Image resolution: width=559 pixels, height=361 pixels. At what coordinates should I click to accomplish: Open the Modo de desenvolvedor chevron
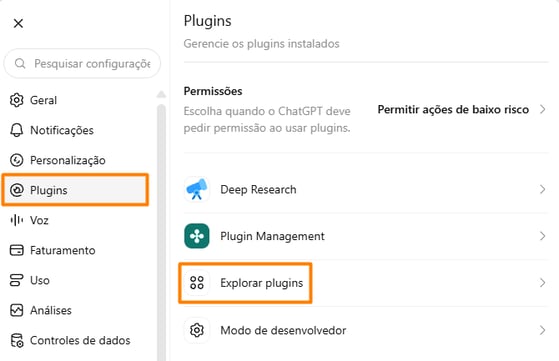click(542, 330)
